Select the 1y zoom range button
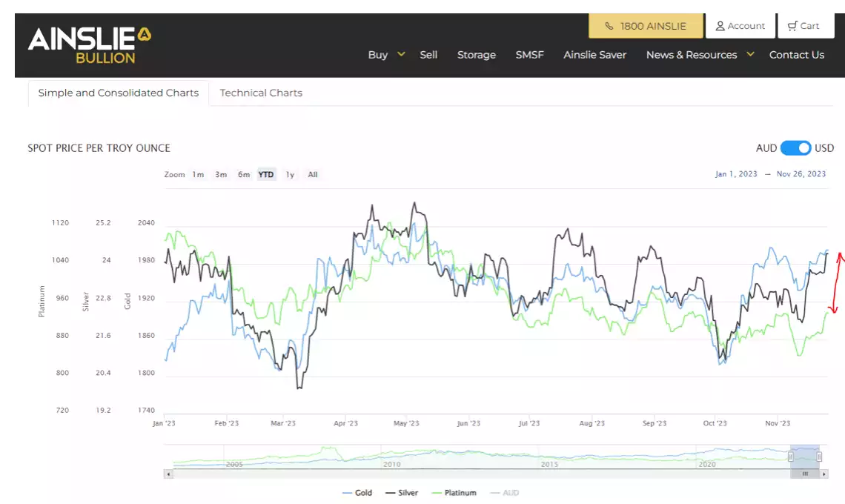845x504 pixels. pyautogui.click(x=289, y=174)
